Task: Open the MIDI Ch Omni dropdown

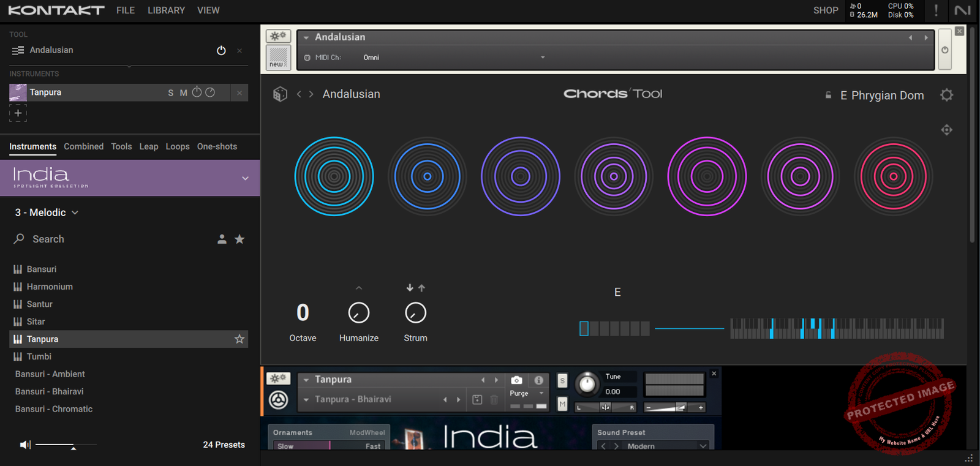Action: tap(453, 58)
